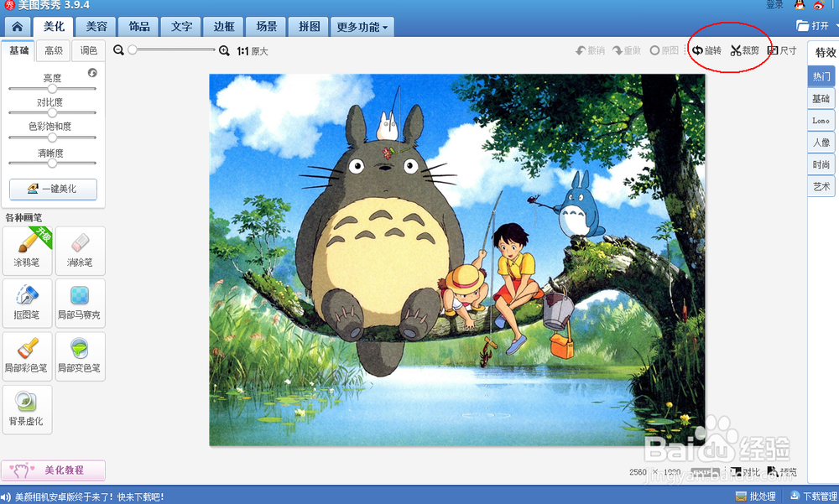The image size is (839, 504).
Task: Switch to the 文字 tab
Action: 181,27
